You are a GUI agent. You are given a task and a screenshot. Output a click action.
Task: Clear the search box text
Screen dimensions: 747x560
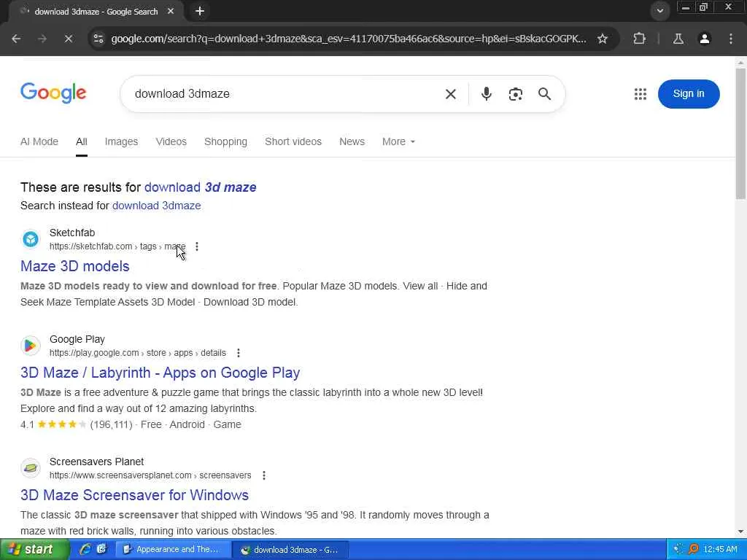click(451, 94)
